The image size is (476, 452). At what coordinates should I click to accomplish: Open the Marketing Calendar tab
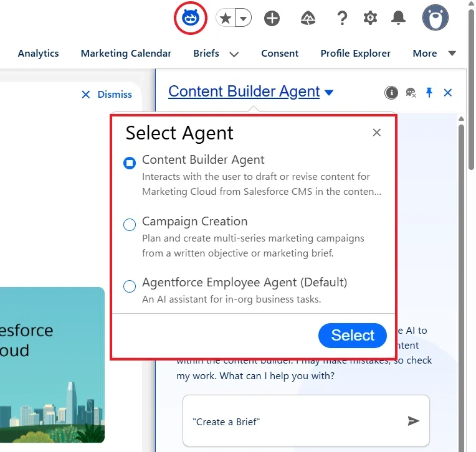126,54
